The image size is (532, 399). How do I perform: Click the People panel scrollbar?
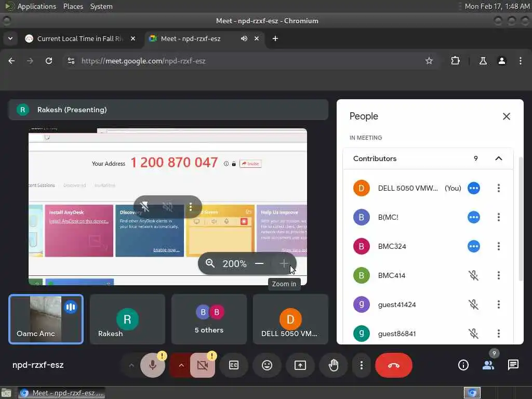pyautogui.click(x=521, y=219)
